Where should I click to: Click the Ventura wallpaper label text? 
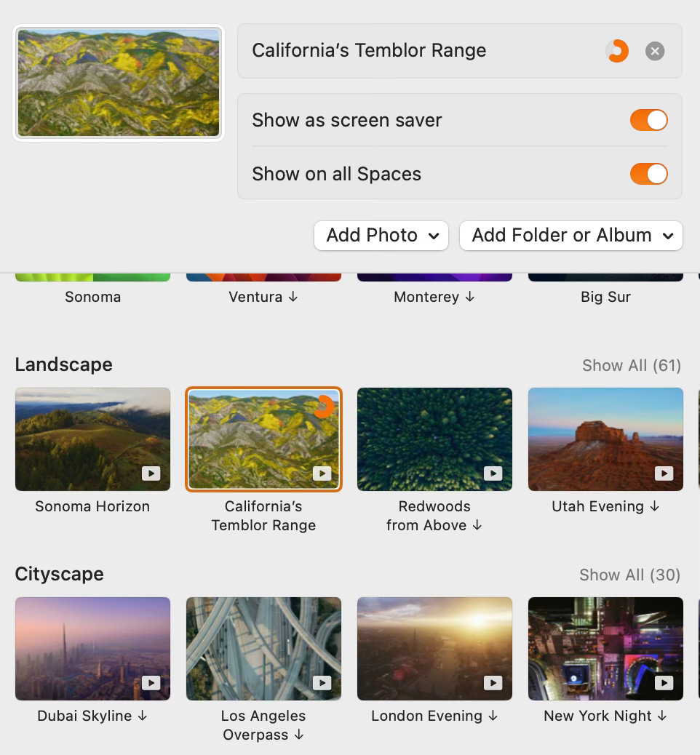click(255, 297)
